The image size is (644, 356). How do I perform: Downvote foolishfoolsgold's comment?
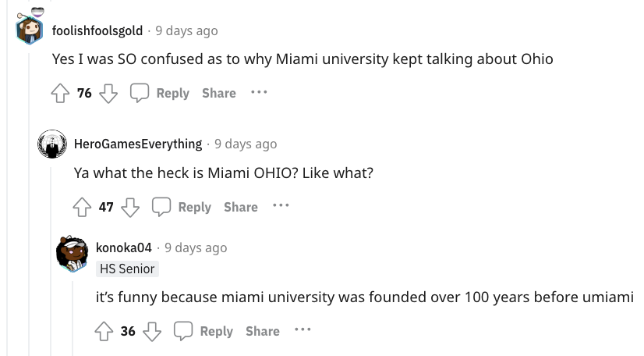[109, 93]
